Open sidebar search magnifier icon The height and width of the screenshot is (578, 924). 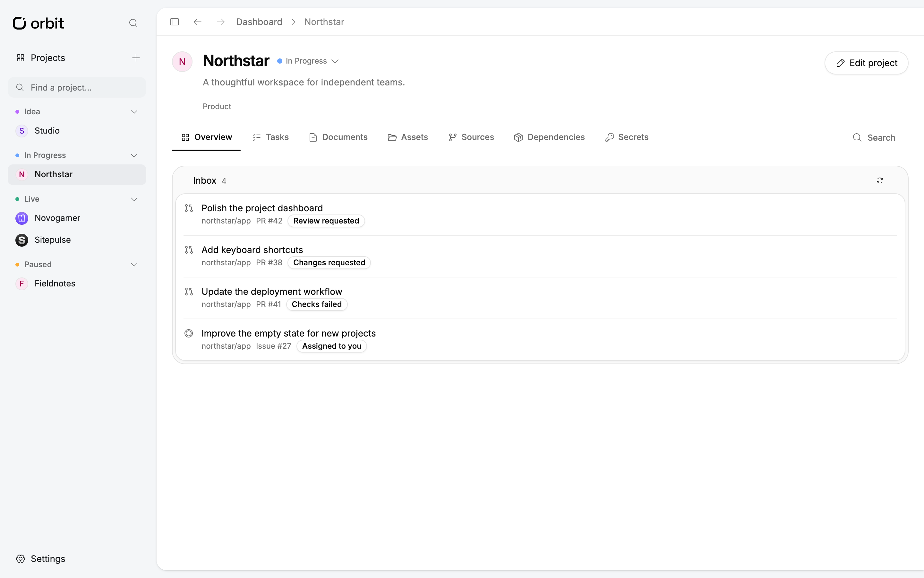pos(133,23)
